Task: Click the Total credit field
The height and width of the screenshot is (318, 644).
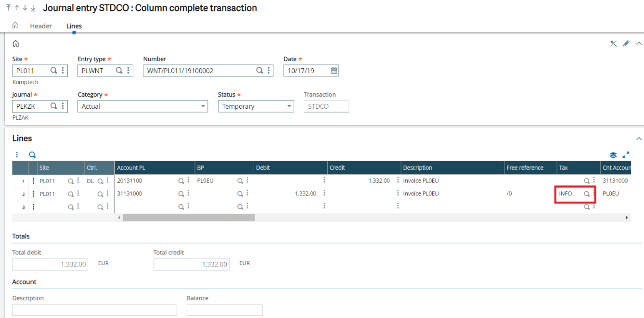Action: (x=192, y=264)
